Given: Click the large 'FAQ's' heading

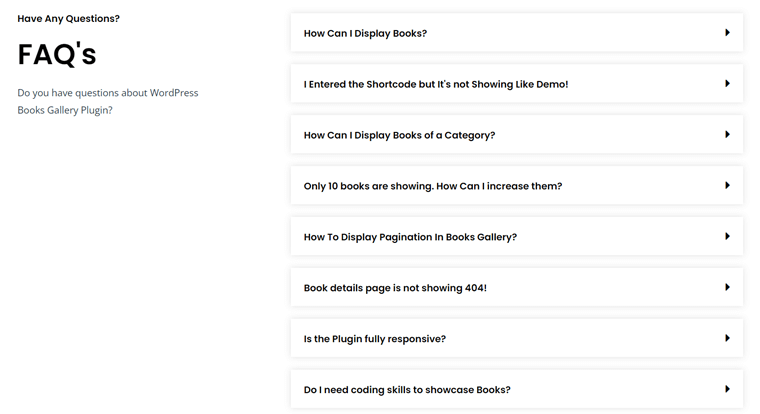Looking at the screenshot, I should click(57, 55).
